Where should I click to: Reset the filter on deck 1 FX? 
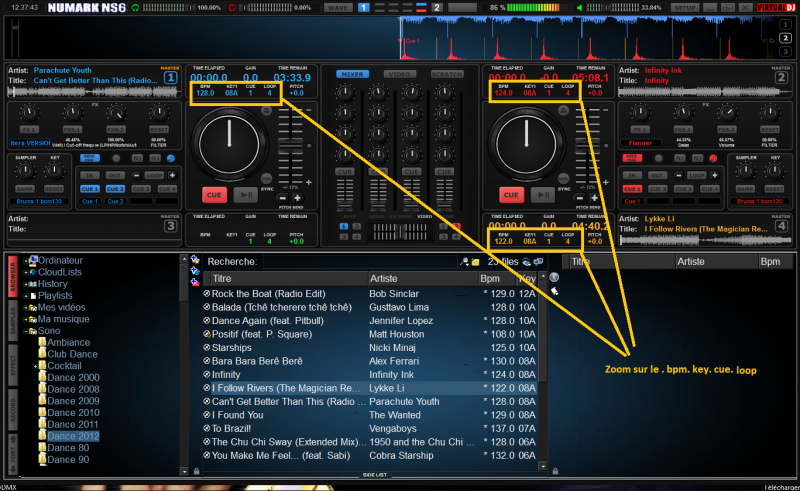(x=159, y=129)
